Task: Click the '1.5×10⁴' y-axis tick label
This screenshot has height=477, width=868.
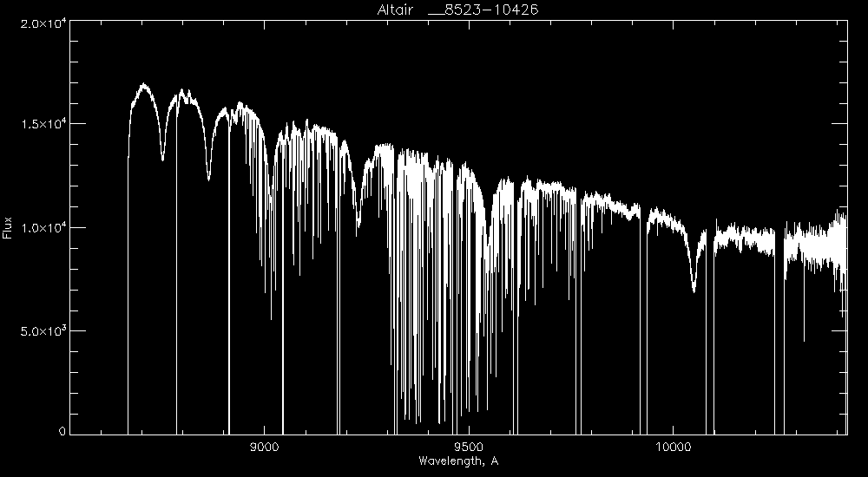Action: click(43, 123)
